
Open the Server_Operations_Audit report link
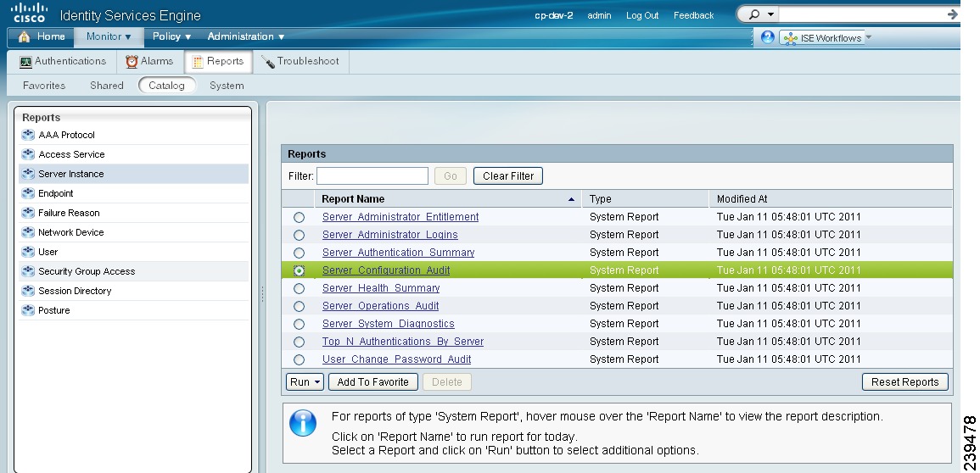[380, 306]
